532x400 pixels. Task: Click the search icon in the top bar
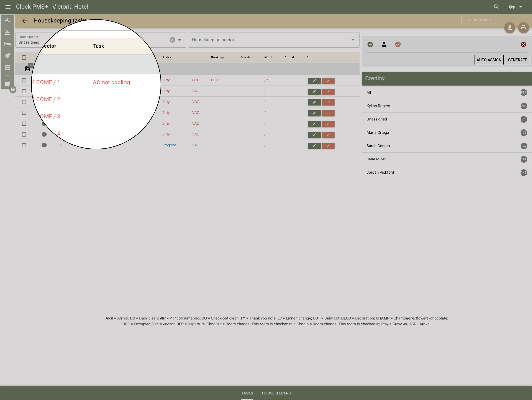(496, 7)
